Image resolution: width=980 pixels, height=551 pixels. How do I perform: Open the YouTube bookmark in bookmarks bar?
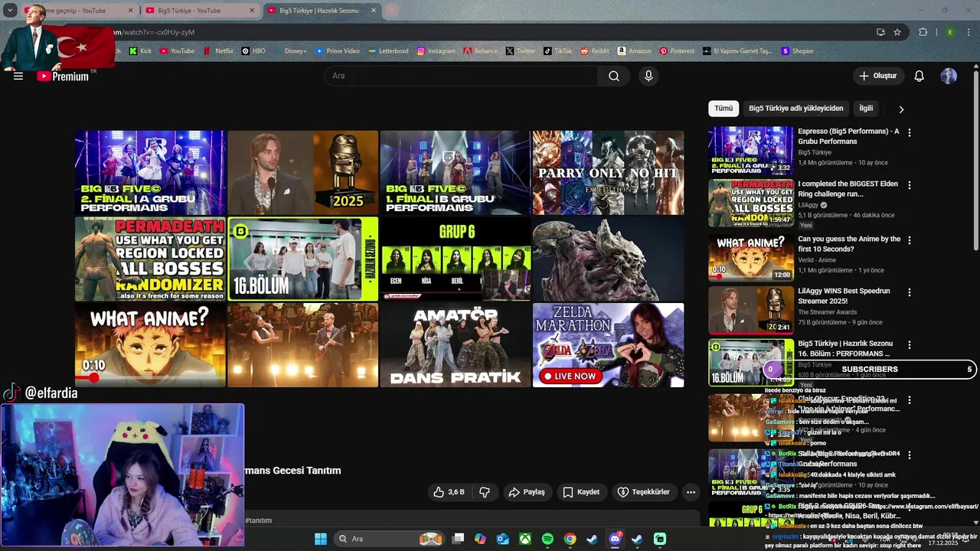pos(177,51)
